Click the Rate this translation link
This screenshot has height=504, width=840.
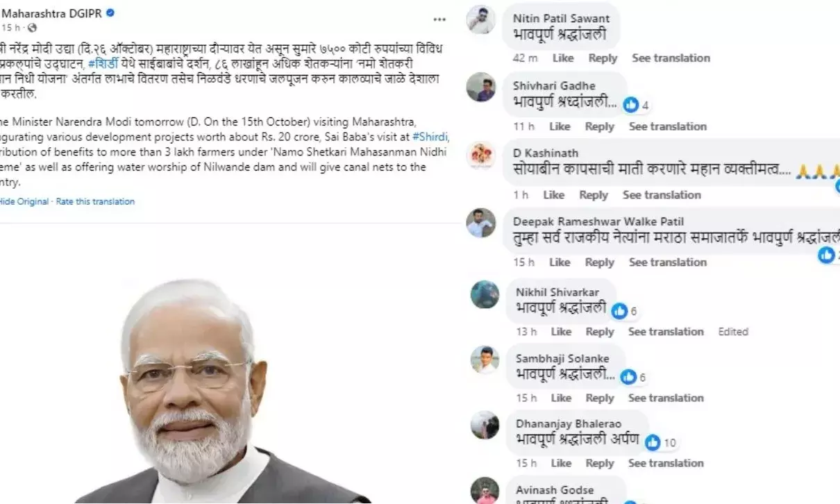95,201
